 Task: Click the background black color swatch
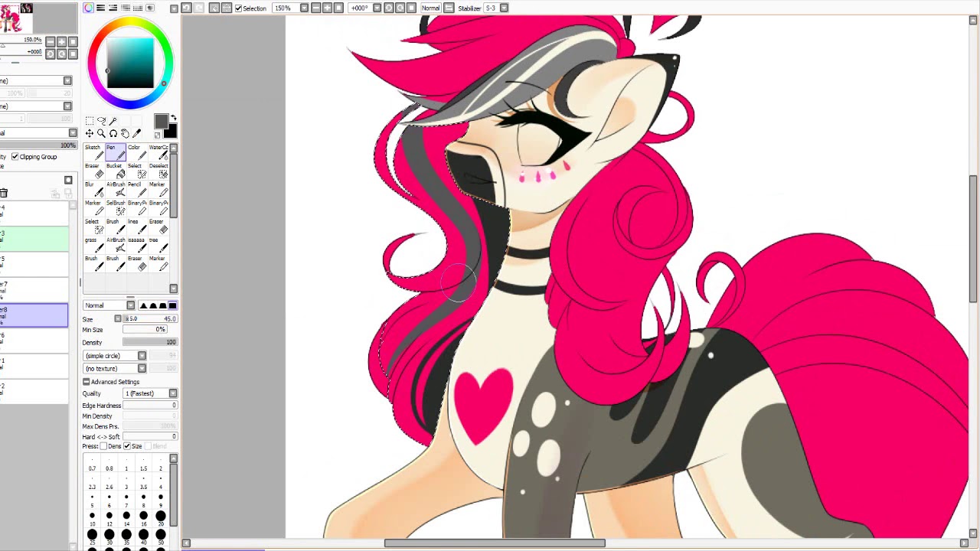point(171,132)
